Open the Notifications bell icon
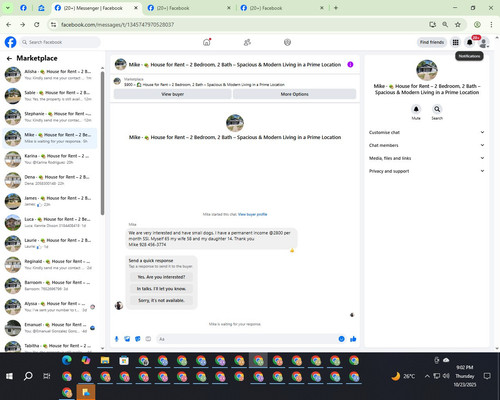 469,42
